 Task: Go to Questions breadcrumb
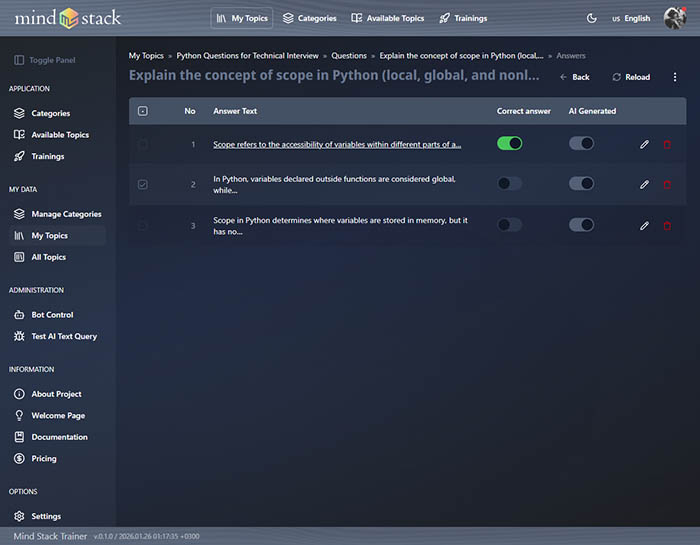click(x=349, y=56)
